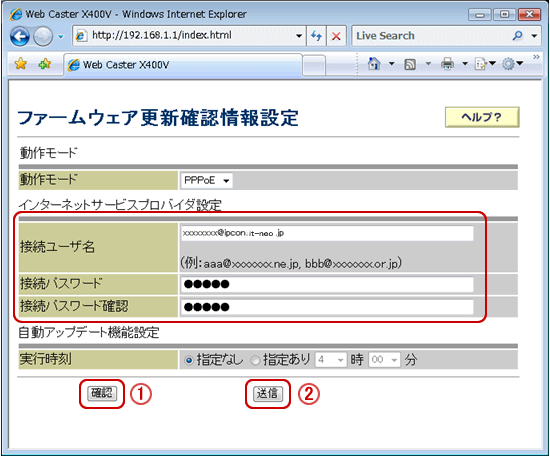Click Add to Favorites icon
Image resolution: width=550 pixels, height=456 pixels.
[45, 64]
